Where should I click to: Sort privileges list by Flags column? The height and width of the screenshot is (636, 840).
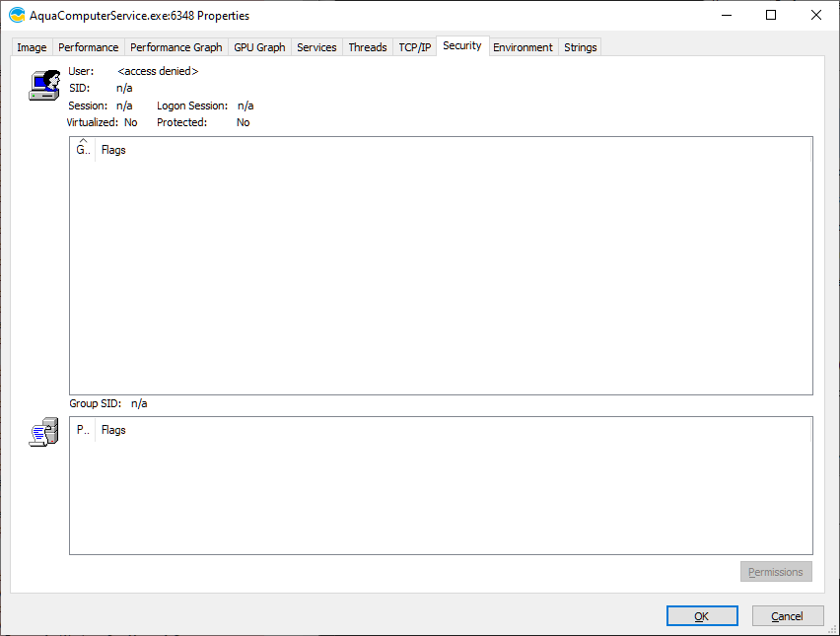pyautogui.click(x=454, y=430)
